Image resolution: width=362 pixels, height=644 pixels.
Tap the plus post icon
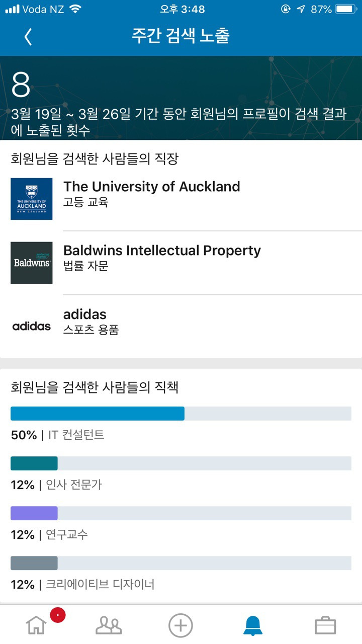(x=180, y=625)
